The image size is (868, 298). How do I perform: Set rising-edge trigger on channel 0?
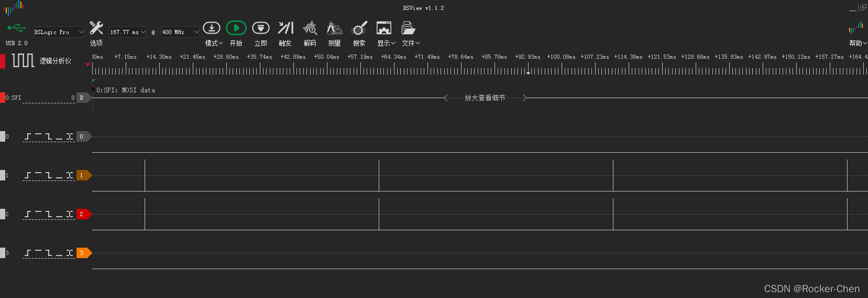point(28,136)
